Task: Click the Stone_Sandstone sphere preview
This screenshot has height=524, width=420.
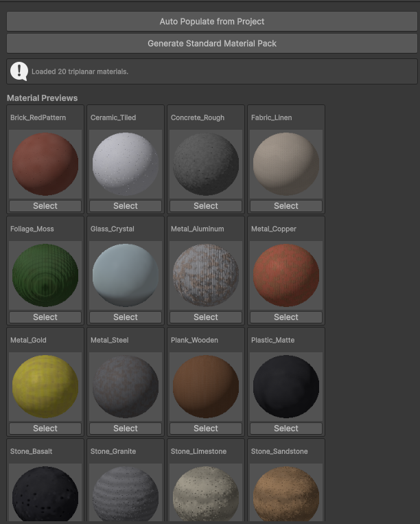Action: [286, 494]
